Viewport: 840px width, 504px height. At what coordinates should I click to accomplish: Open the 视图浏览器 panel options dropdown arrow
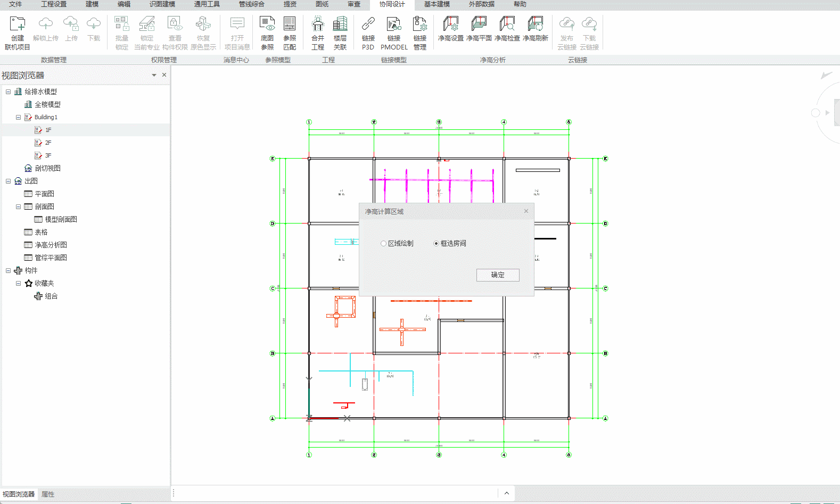[x=154, y=75]
